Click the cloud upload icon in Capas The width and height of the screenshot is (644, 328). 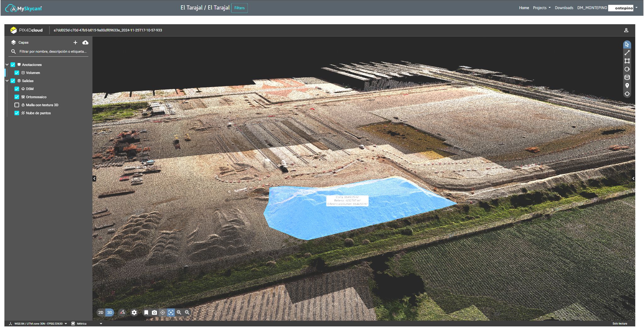point(85,42)
